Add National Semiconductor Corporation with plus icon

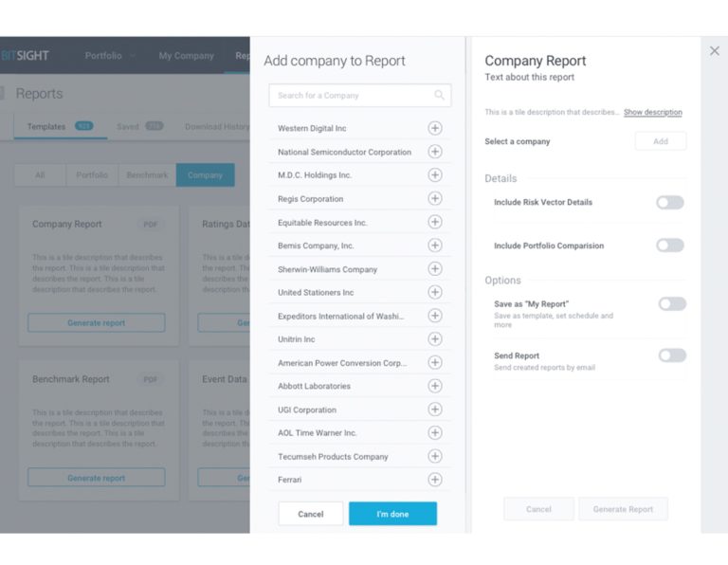tap(434, 152)
